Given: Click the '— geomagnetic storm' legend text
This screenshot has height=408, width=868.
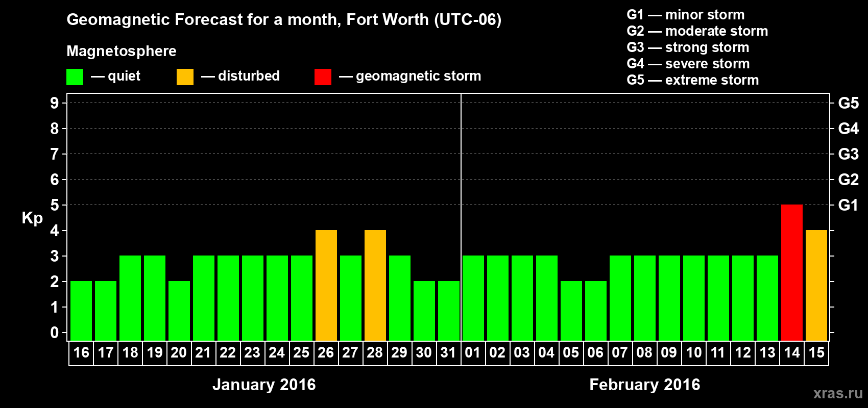Looking at the screenshot, I should click(410, 76).
